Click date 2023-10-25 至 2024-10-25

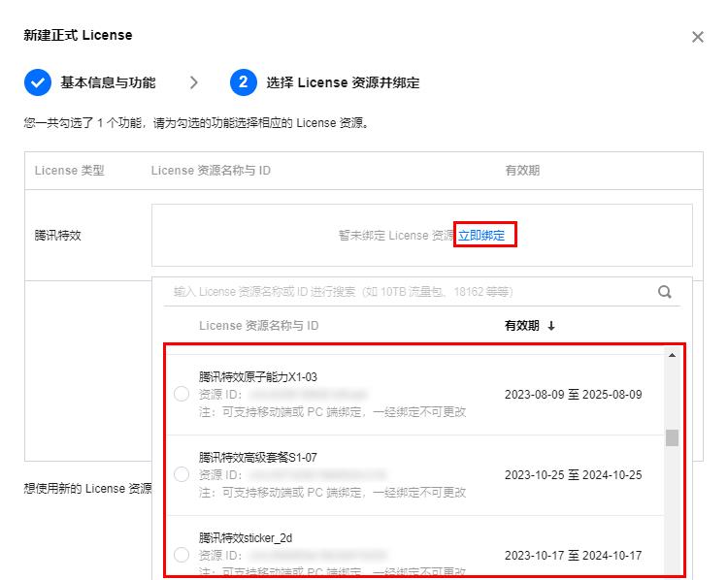pyautogui.click(x=574, y=474)
